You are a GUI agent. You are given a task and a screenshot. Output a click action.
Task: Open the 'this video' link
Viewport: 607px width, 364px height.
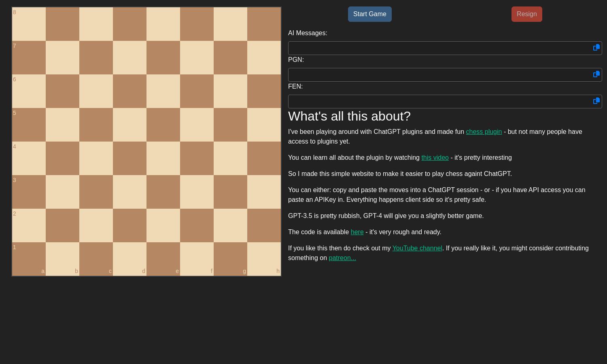pos(435,158)
